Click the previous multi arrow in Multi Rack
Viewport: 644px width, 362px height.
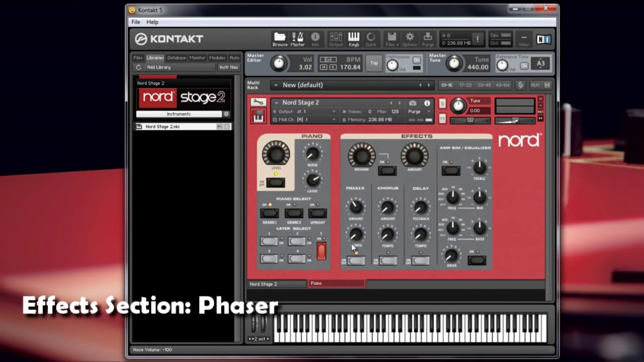pyautogui.click(x=420, y=85)
